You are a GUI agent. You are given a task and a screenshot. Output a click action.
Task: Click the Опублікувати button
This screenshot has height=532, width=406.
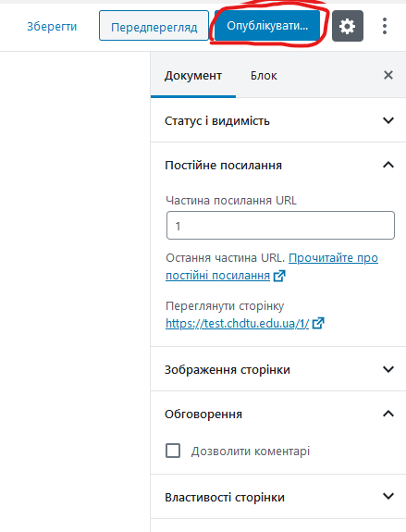[267, 26]
